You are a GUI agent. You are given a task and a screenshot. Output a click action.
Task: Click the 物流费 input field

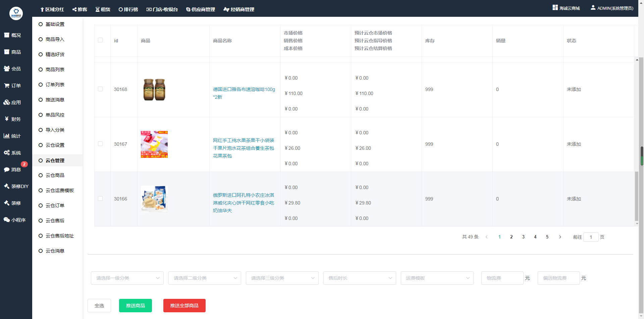[502, 278]
